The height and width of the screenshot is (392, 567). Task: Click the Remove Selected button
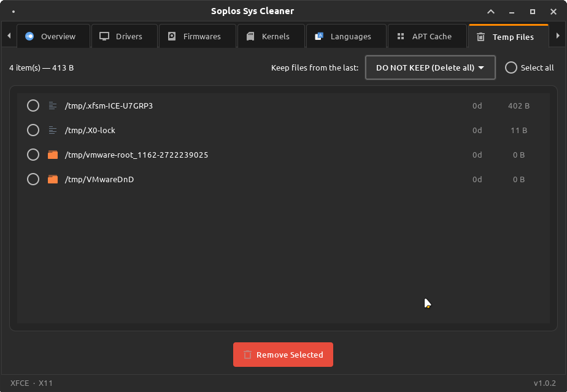pos(283,355)
